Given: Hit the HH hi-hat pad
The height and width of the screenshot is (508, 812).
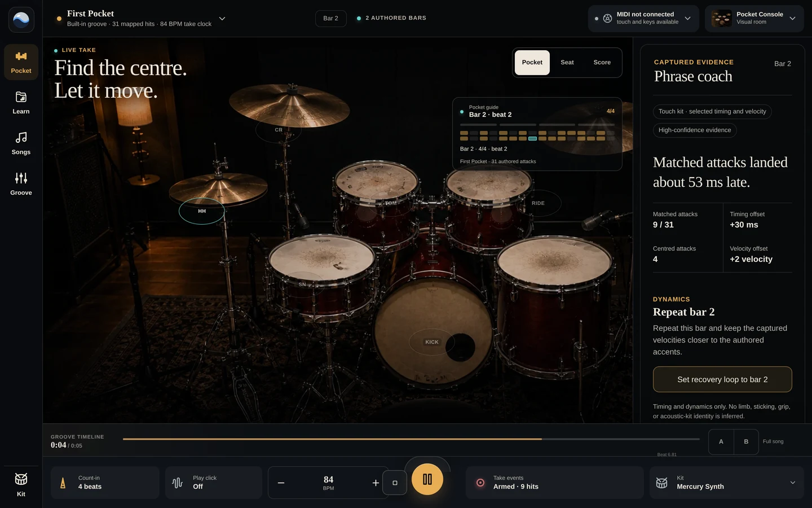Looking at the screenshot, I should [202, 211].
